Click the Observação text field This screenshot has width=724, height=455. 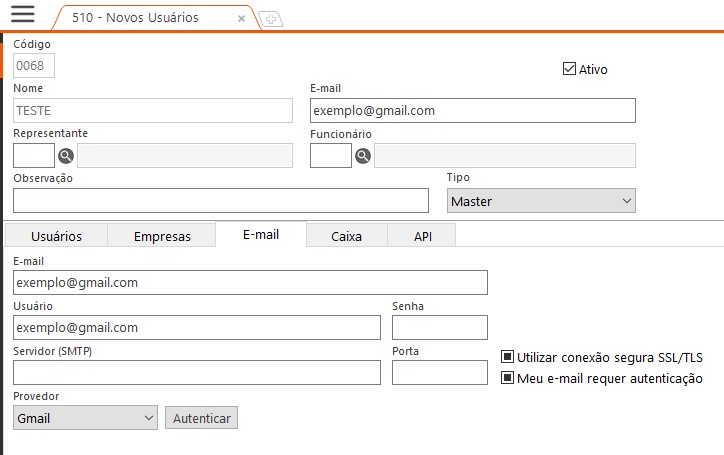tap(221, 200)
